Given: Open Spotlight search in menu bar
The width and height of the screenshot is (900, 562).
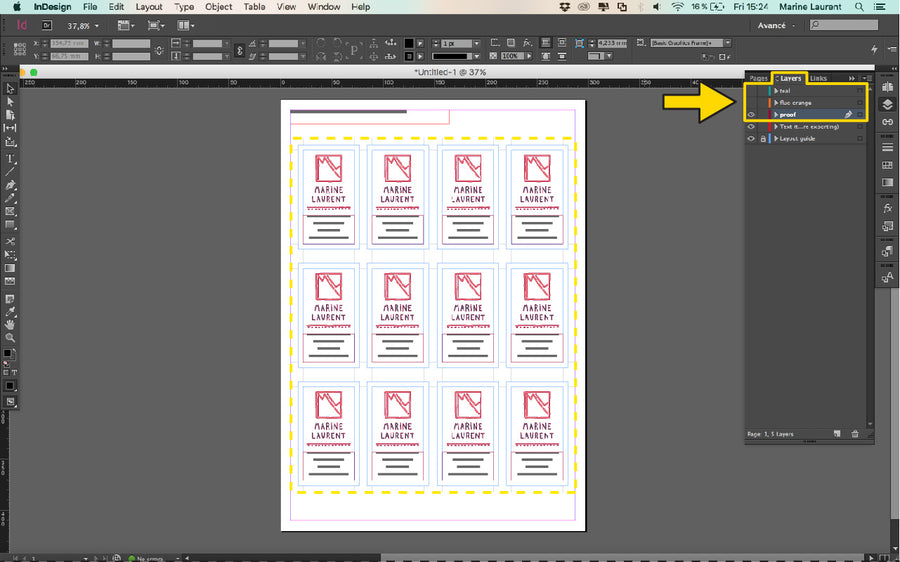Looking at the screenshot, I should point(859,7).
